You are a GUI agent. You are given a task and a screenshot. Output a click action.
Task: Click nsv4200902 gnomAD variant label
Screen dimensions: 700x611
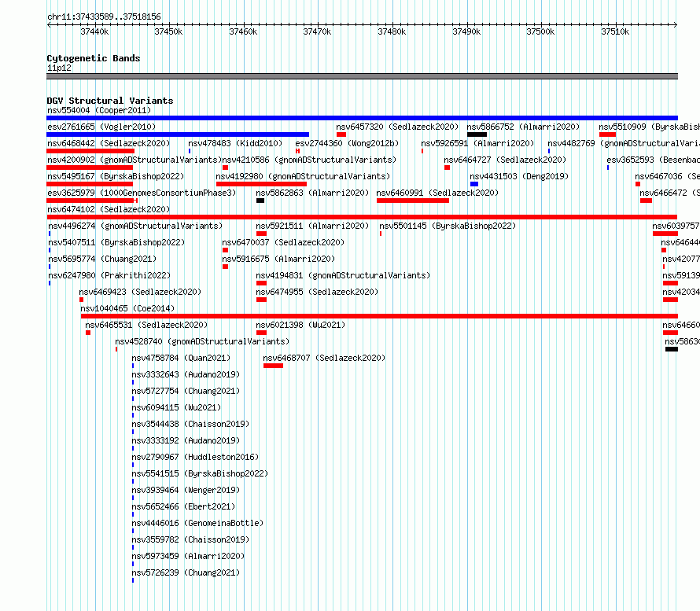click(x=134, y=160)
